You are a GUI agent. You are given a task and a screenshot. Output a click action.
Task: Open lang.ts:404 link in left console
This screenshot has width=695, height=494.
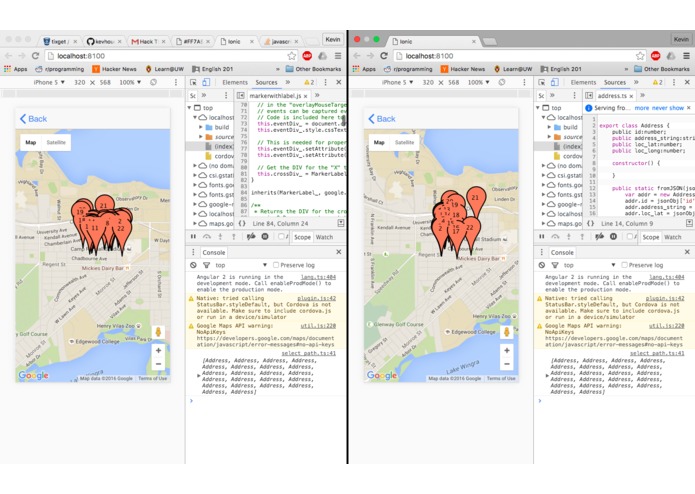pos(318,277)
